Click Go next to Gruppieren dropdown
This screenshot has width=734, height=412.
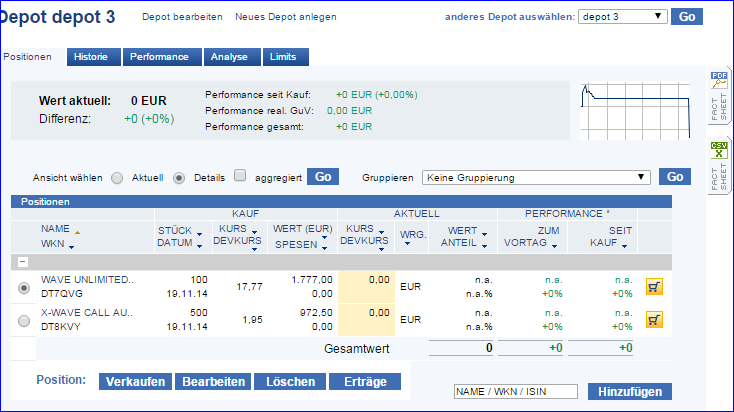[x=675, y=177]
